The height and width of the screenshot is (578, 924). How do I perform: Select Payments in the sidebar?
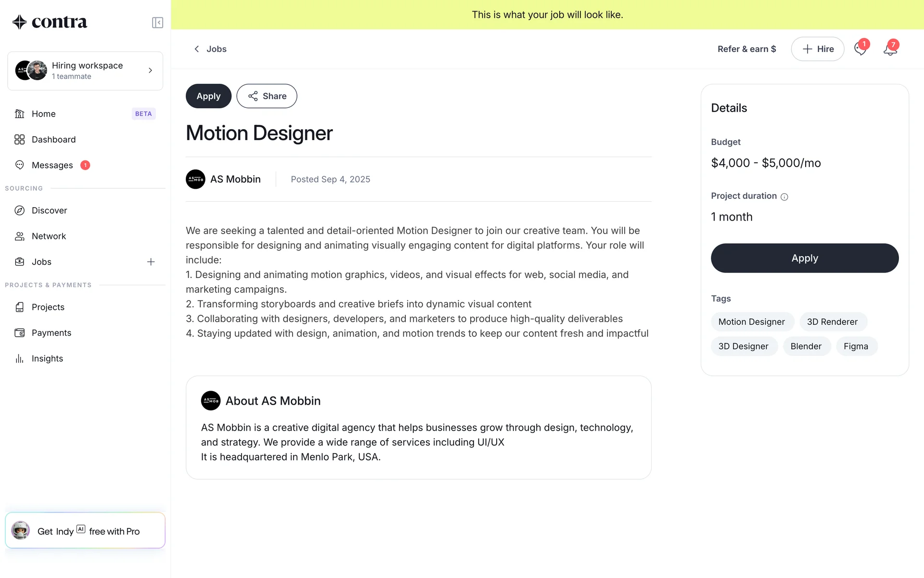point(51,333)
